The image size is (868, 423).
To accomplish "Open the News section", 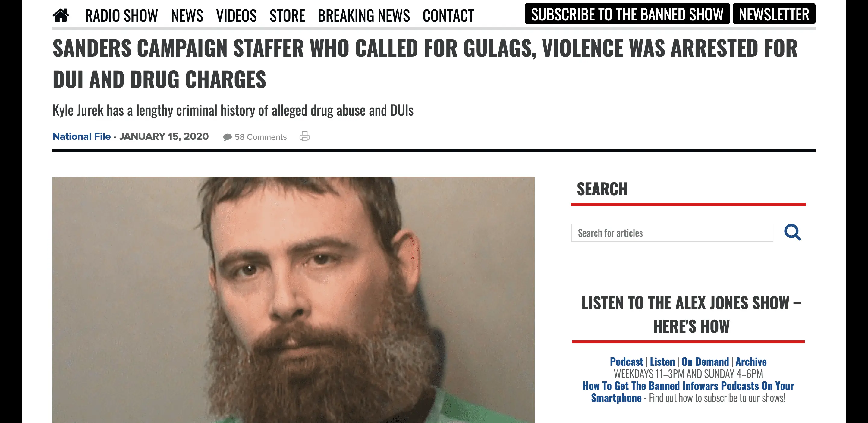I will (x=187, y=15).
